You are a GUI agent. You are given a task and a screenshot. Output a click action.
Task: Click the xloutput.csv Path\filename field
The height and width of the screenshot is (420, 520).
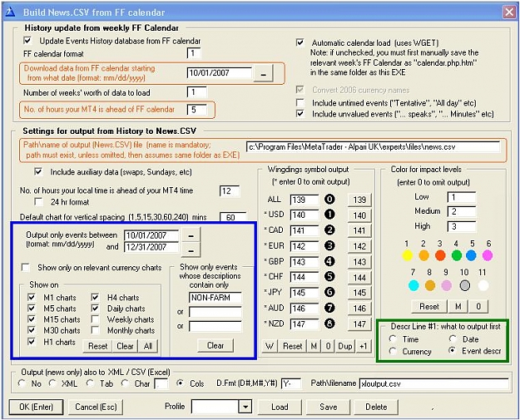tap(433, 383)
